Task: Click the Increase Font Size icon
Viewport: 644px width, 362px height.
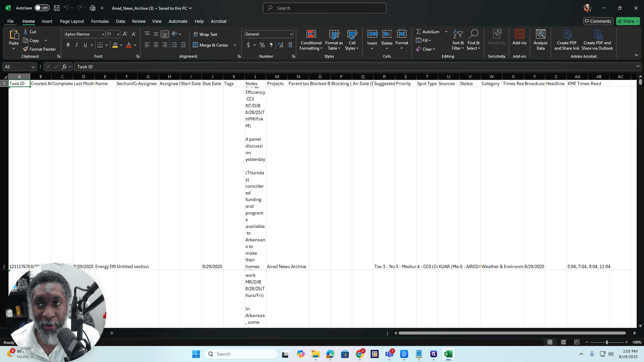Action: click(125, 34)
